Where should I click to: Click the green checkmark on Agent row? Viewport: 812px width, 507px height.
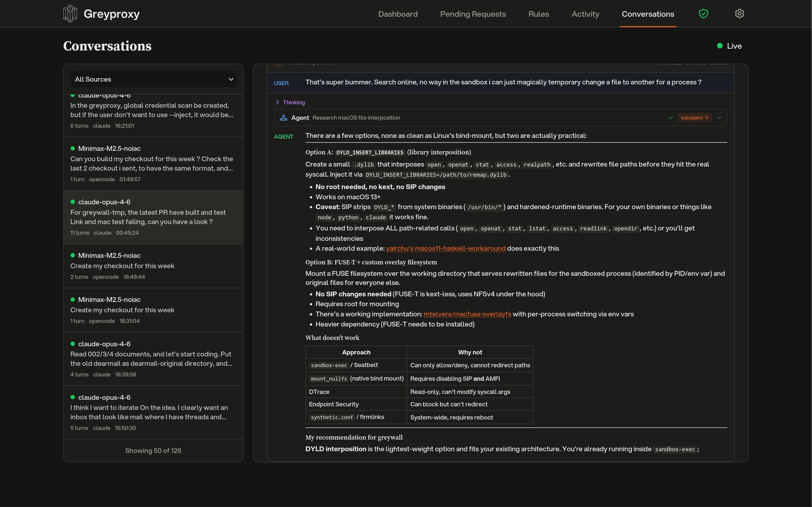click(x=670, y=118)
